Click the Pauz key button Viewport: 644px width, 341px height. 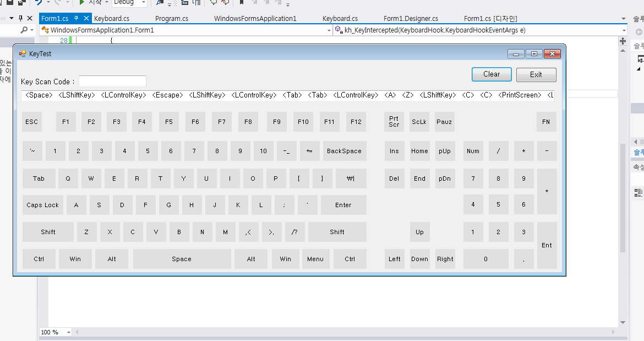coord(444,122)
